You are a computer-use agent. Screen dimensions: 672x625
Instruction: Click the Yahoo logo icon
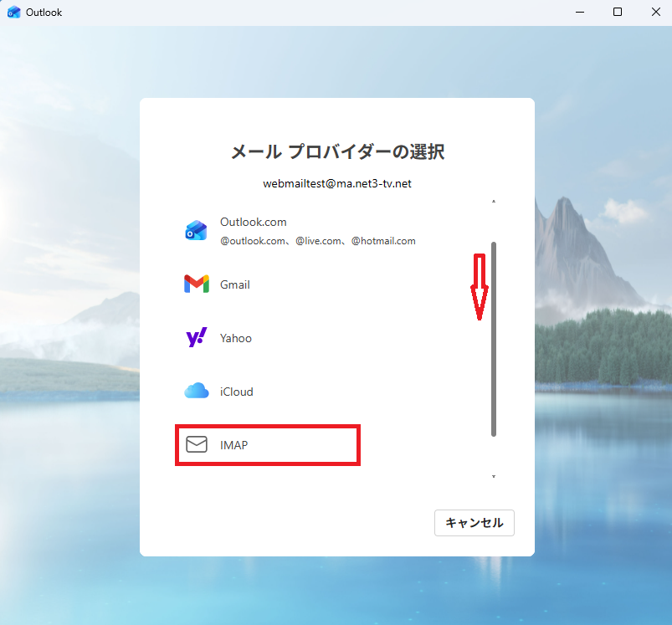click(x=197, y=337)
